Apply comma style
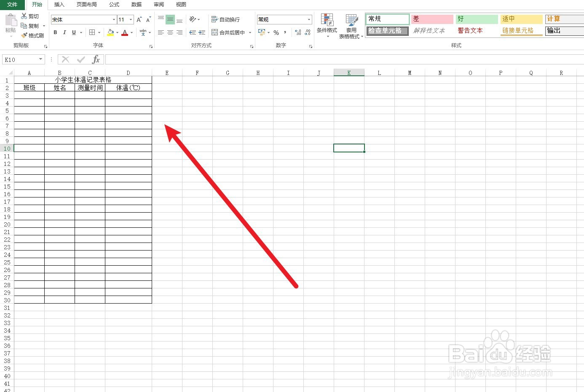The height and width of the screenshot is (392, 584). point(285,32)
